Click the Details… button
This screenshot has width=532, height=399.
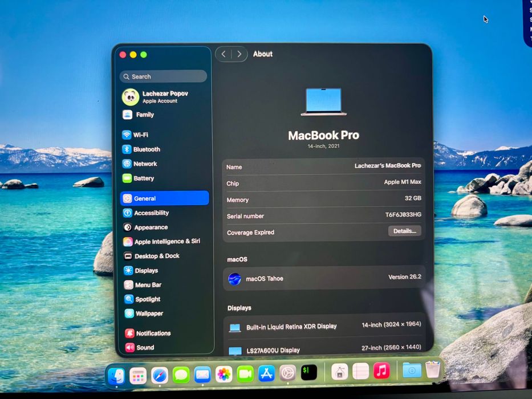tap(404, 231)
